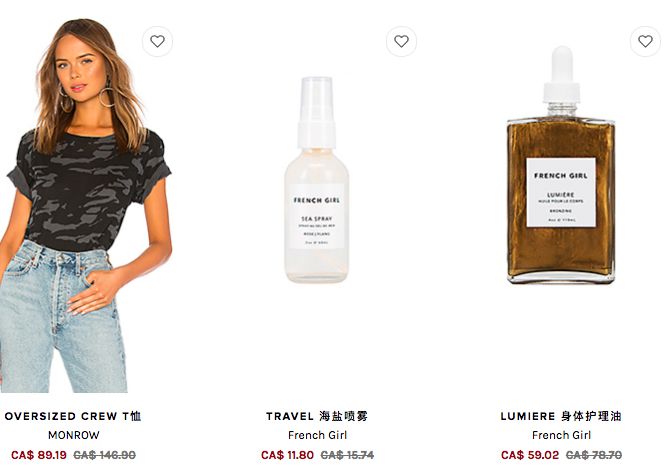The width and height of the screenshot is (669, 476).
Task: Open the camo tee model photo
Action: click(85, 205)
